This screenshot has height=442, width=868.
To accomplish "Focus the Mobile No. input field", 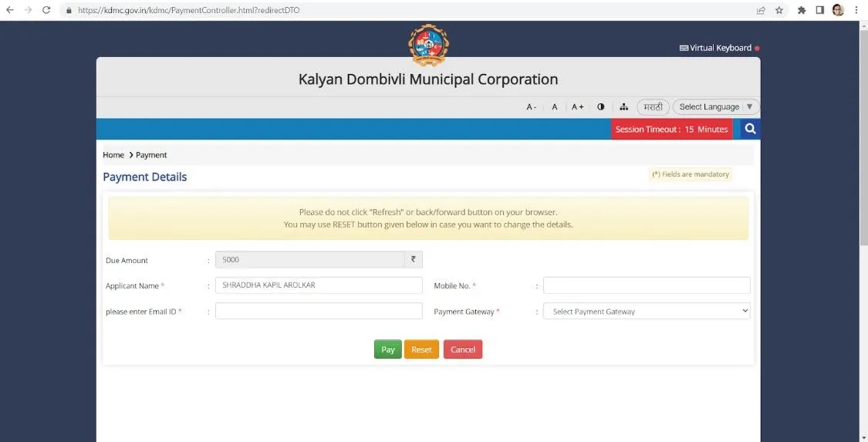I will pyautogui.click(x=647, y=285).
